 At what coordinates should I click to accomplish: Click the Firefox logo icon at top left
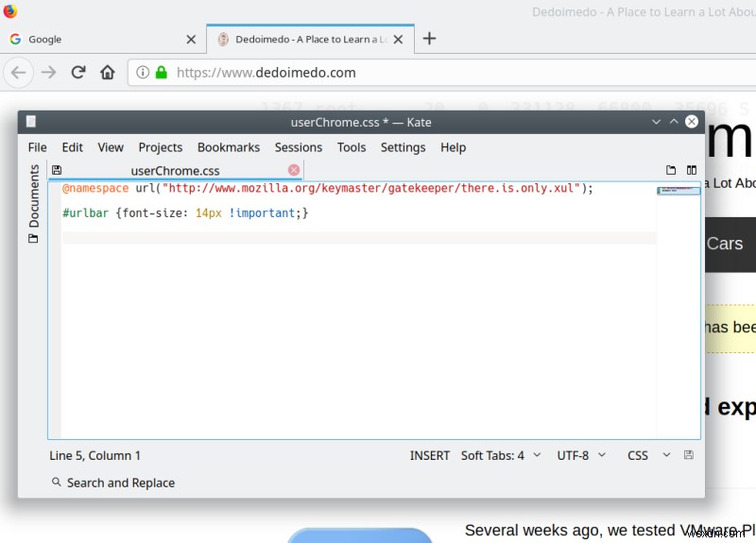tap(9, 10)
